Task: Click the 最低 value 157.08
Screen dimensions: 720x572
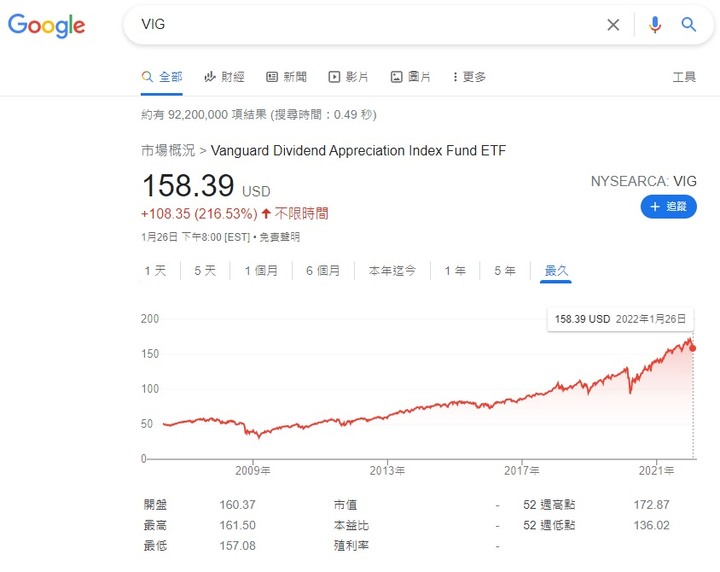Action: 237,546
